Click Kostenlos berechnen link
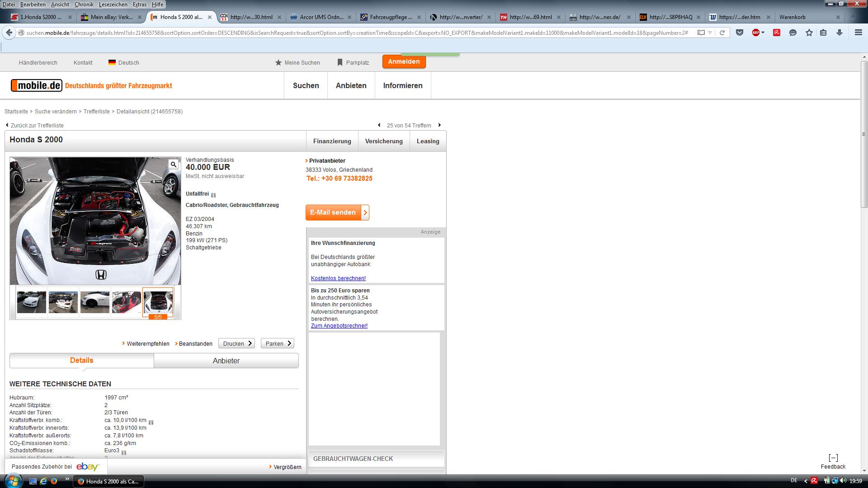Screen dimensions: 868x488 tap(338, 278)
